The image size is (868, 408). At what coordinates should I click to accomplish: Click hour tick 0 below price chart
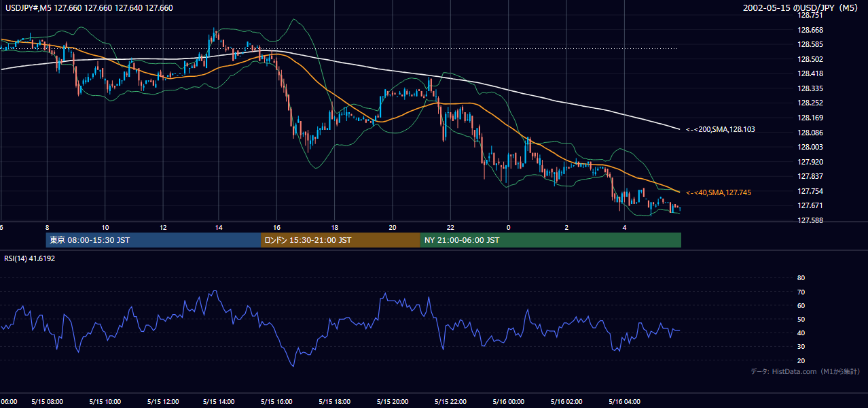508,227
